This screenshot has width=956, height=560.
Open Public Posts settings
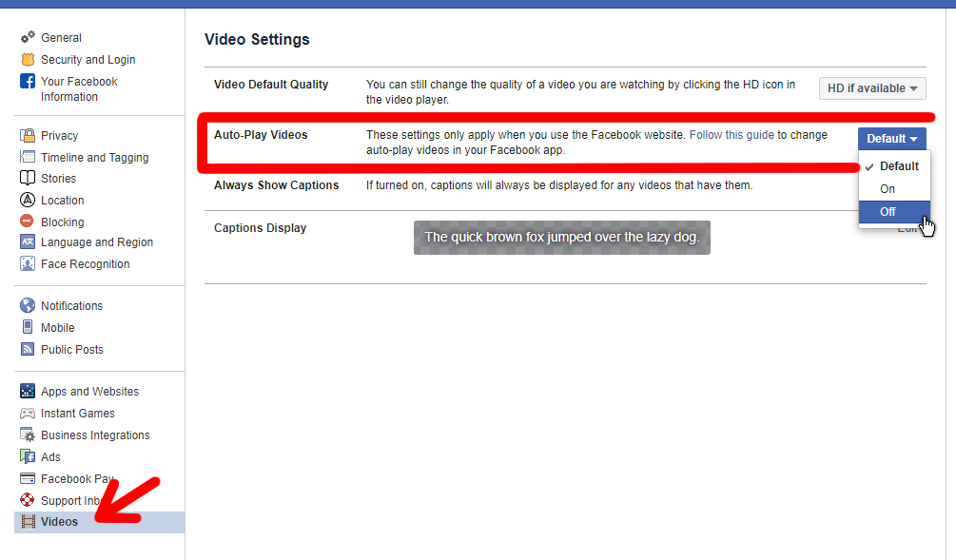(72, 350)
